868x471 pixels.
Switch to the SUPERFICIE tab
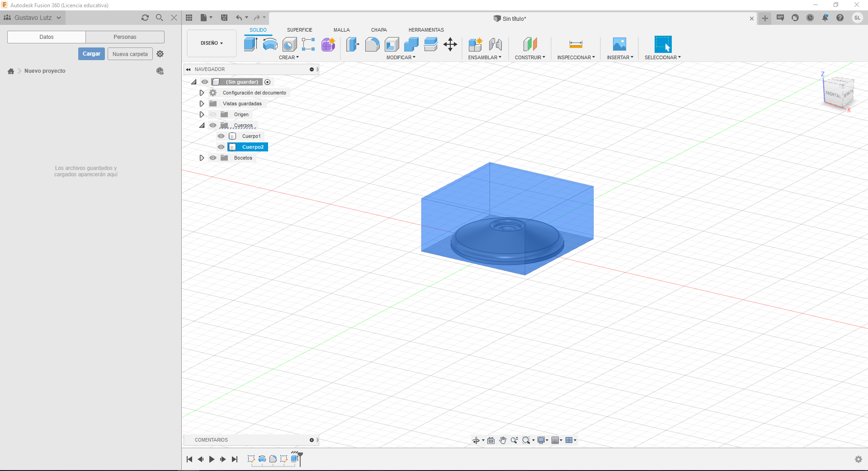[300, 30]
